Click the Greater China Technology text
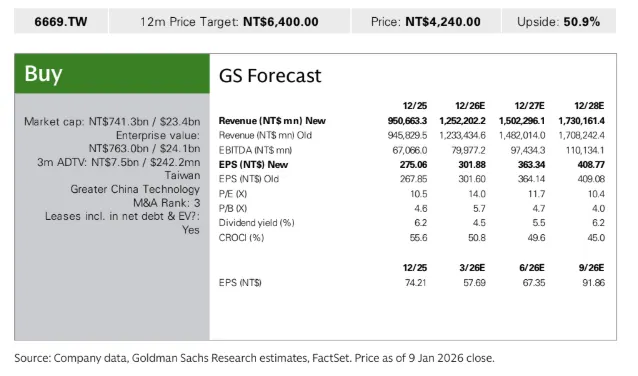 pyautogui.click(x=135, y=189)
